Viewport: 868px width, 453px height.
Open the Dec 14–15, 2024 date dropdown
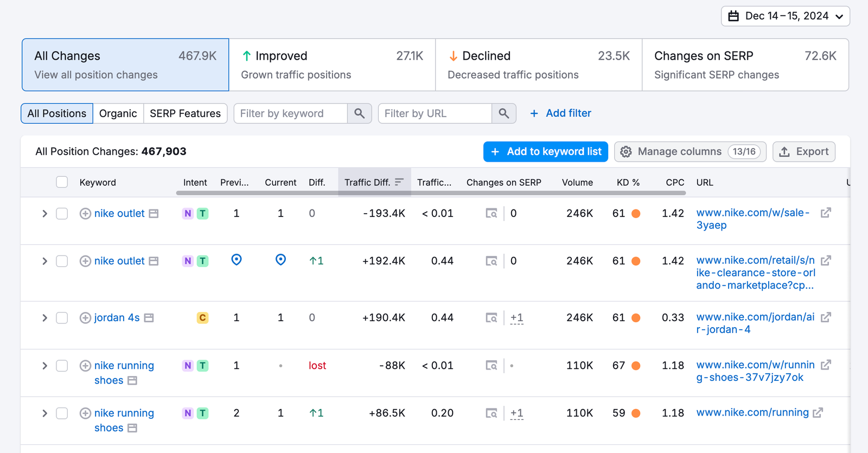pyautogui.click(x=785, y=16)
